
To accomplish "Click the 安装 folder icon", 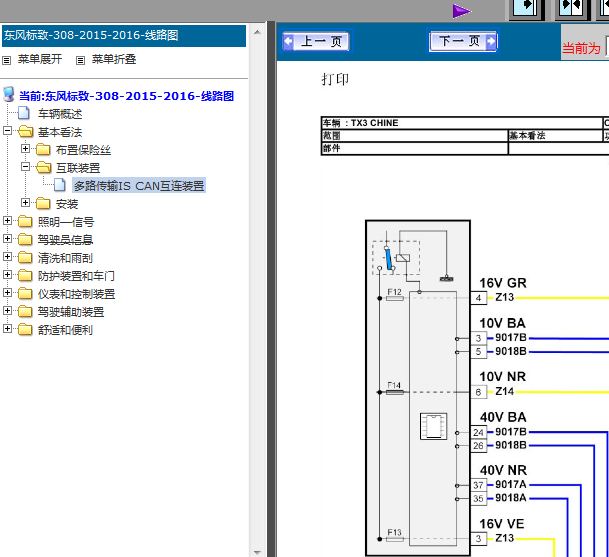I will click(x=43, y=203).
